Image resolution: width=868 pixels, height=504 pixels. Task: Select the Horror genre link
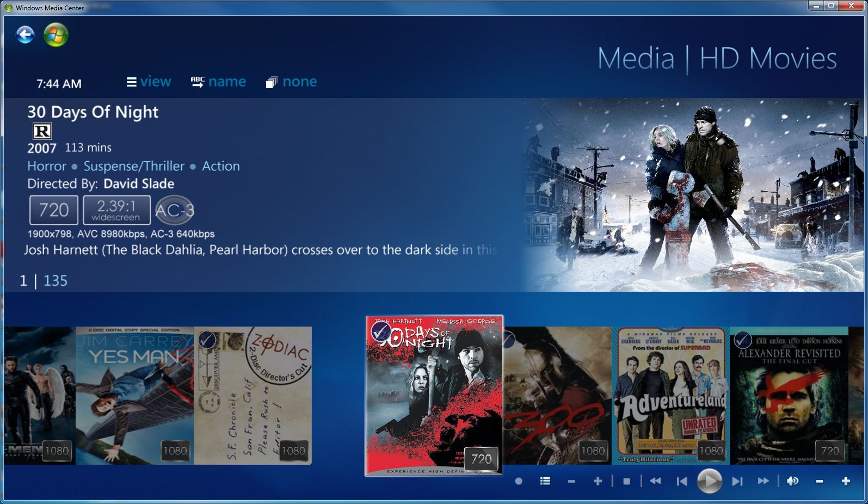click(47, 166)
